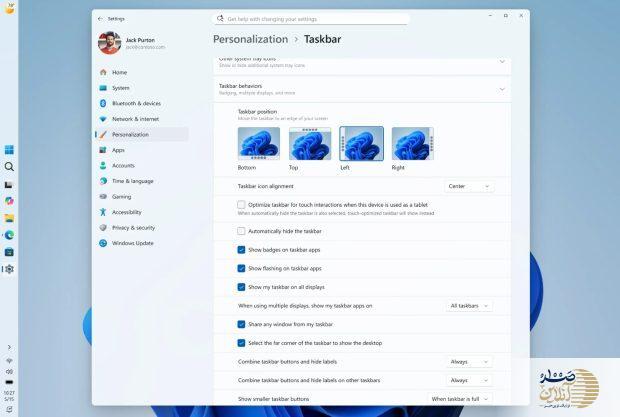Image resolution: width=620 pixels, height=417 pixels.
Task: Click the Settings gear on taskbar
Action: pos(9,269)
